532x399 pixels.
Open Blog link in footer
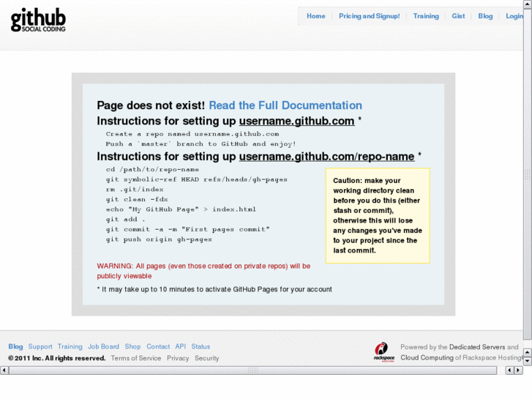tap(15, 346)
